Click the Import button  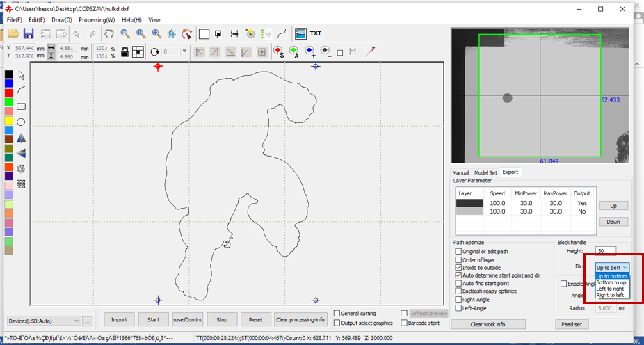(x=119, y=319)
